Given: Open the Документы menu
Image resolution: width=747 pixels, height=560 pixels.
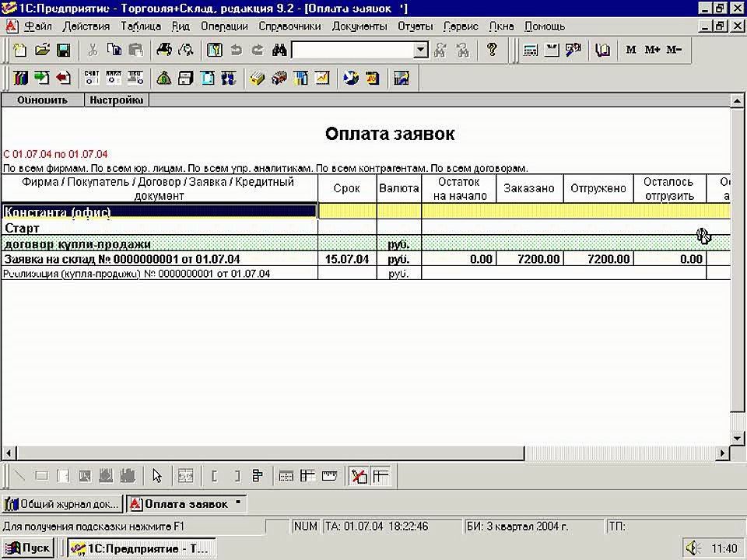Looking at the screenshot, I should (x=359, y=26).
